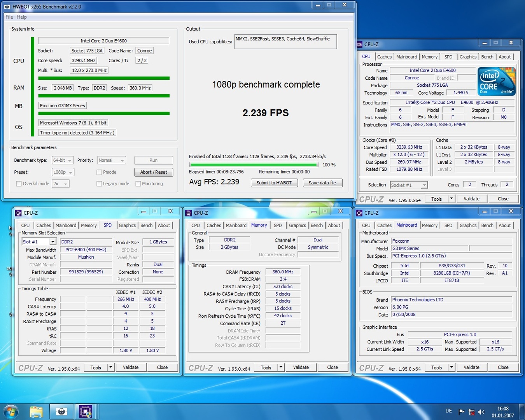
Task: Open Mainboard tab in CPU-Z SPD window
Action: click(66, 226)
